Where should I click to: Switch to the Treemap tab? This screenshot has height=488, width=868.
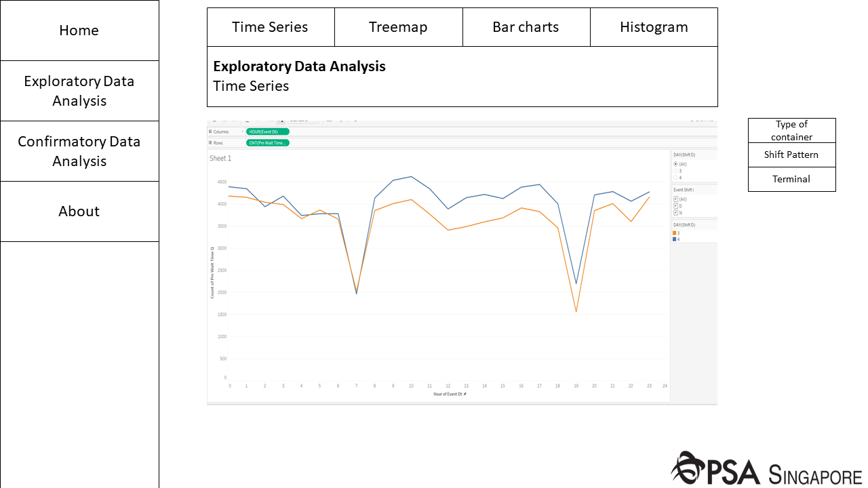[398, 27]
